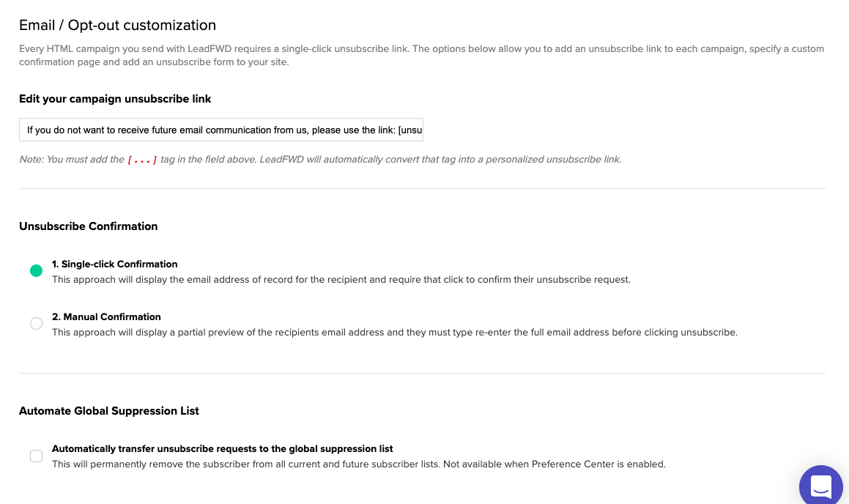Click the 'Email / Opt-out customization' page title
Image resolution: width=849 pixels, height=504 pixels.
pyautogui.click(x=117, y=26)
